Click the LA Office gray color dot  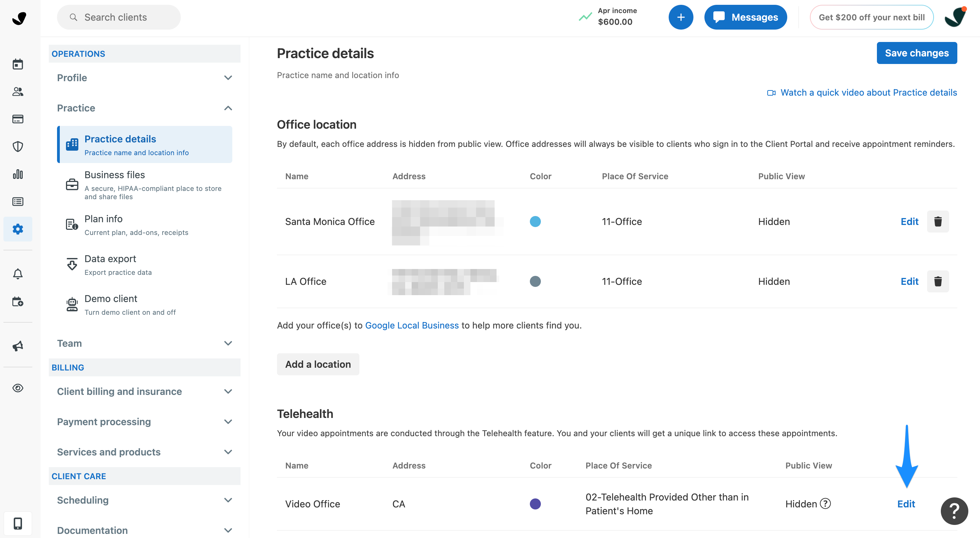pos(535,281)
